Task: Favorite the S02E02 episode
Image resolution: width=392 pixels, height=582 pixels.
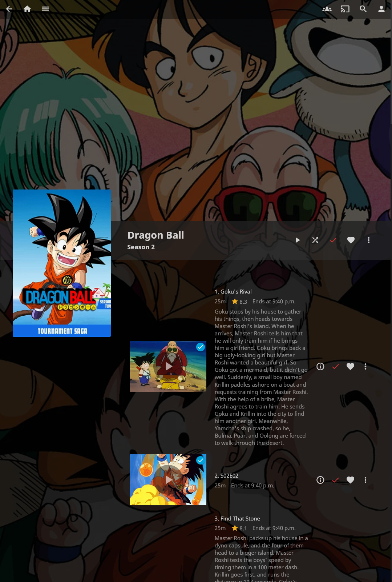Action: pos(350,480)
